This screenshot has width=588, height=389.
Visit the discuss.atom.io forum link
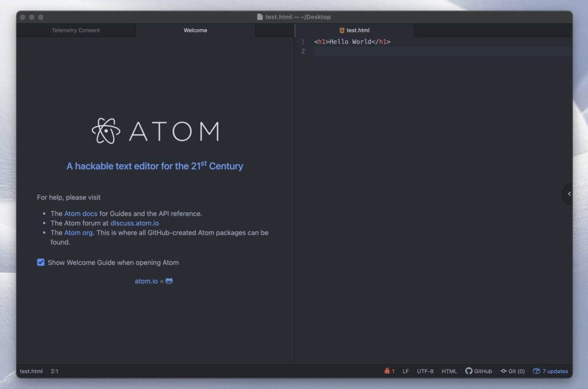click(x=134, y=223)
